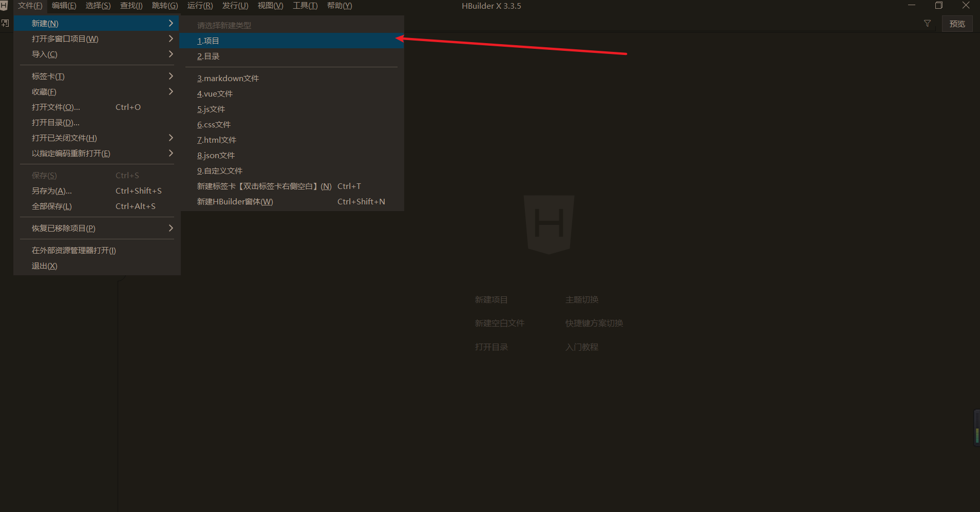Choose 打开目录(D)... from File menu
The image size is (980, 512).
[x=97, y=123]
